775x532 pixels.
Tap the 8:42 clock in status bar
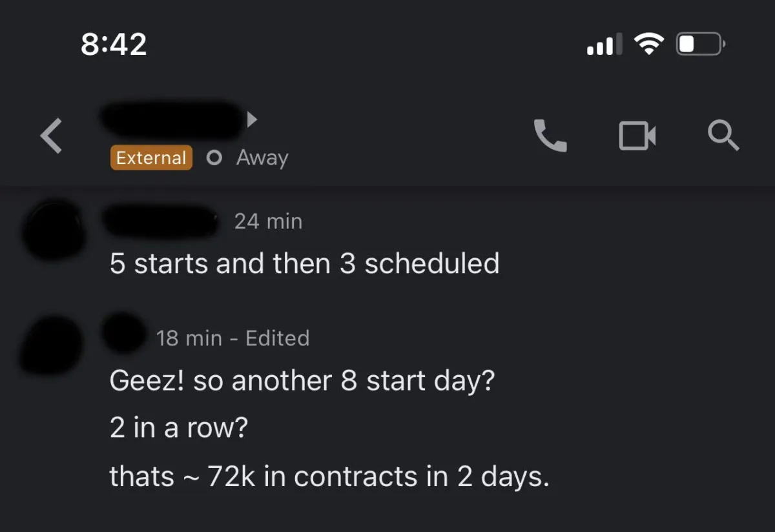[x=114, y=44]
